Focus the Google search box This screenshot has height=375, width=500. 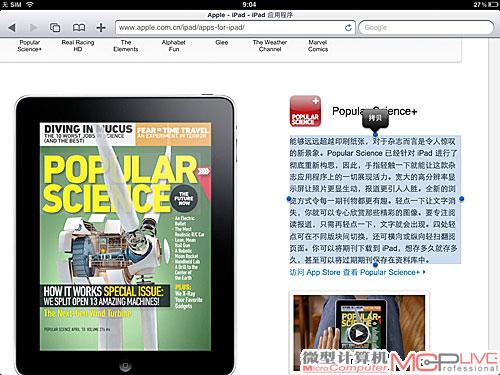coord(426,28)
